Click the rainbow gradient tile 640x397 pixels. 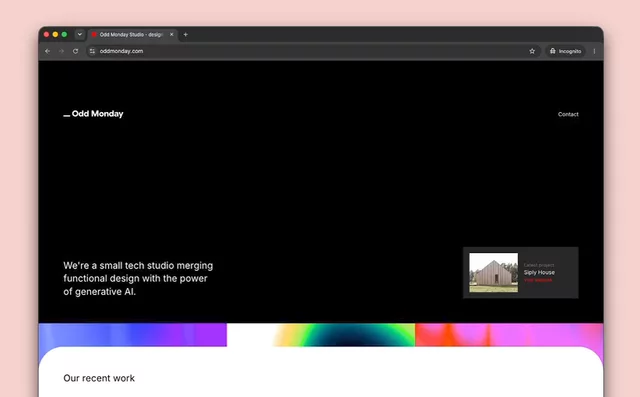[x=321, y=335]
